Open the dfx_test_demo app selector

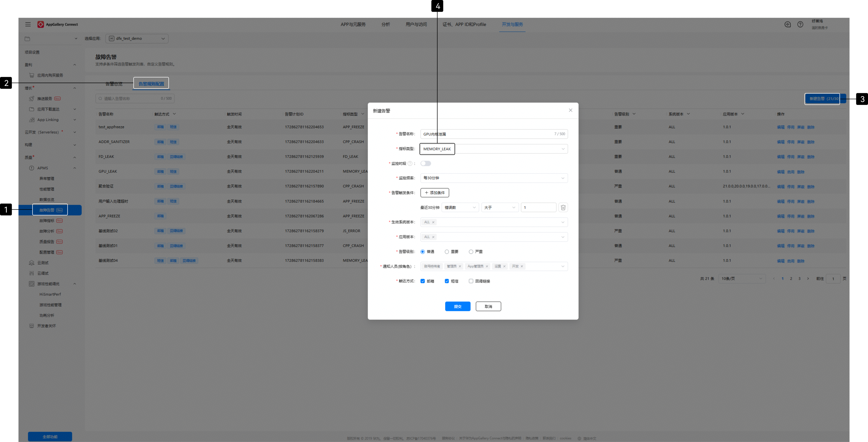137,38
